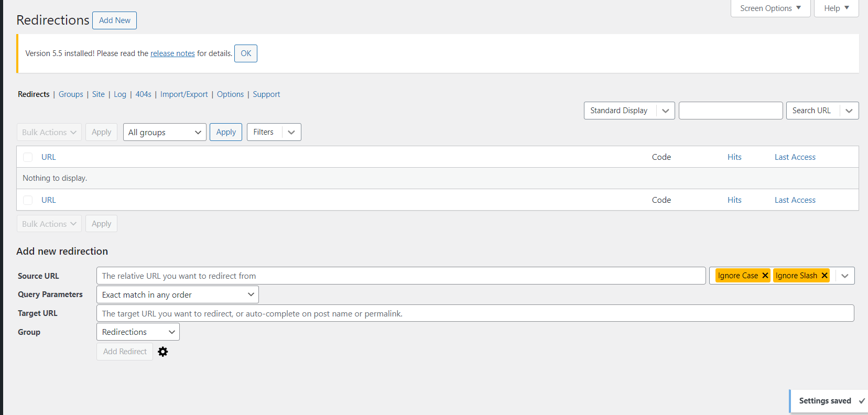The image size is (868, 415).
Task: Expand Screen Options panel
Action: tap(770, 8)
